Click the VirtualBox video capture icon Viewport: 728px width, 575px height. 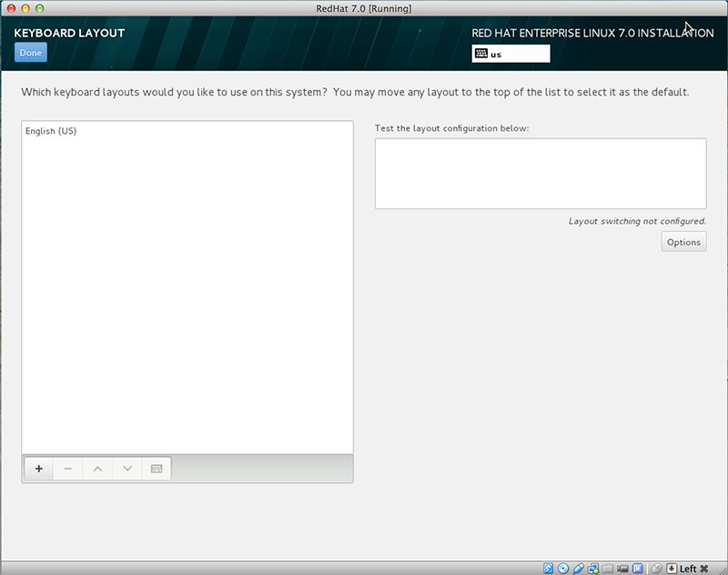(622, 569)
